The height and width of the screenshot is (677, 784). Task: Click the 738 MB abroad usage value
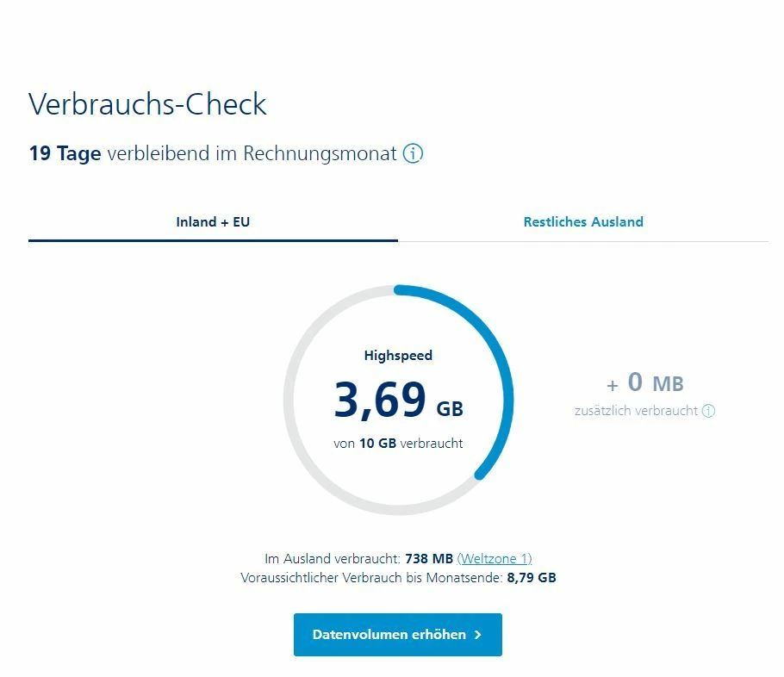435,558
